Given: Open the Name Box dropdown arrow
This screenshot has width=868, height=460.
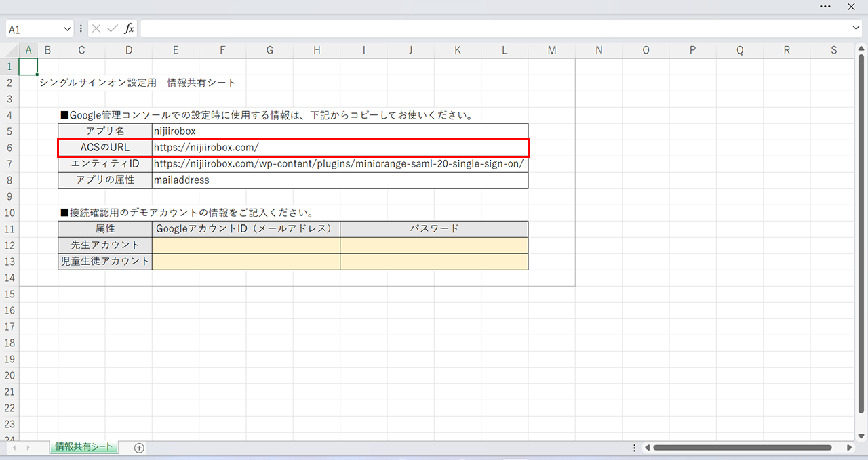Looking at the screenshot, I should click(67, 29).
